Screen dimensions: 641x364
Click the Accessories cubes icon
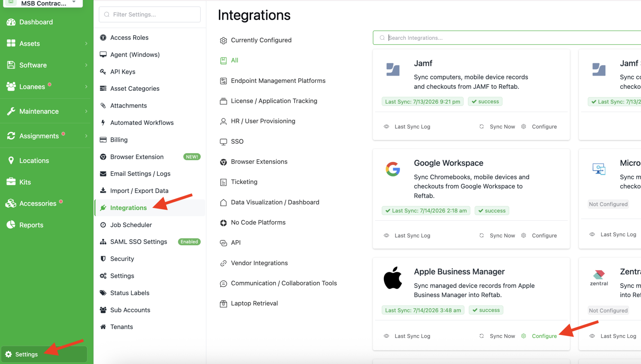pyautogui.click(x=11, y=203)
